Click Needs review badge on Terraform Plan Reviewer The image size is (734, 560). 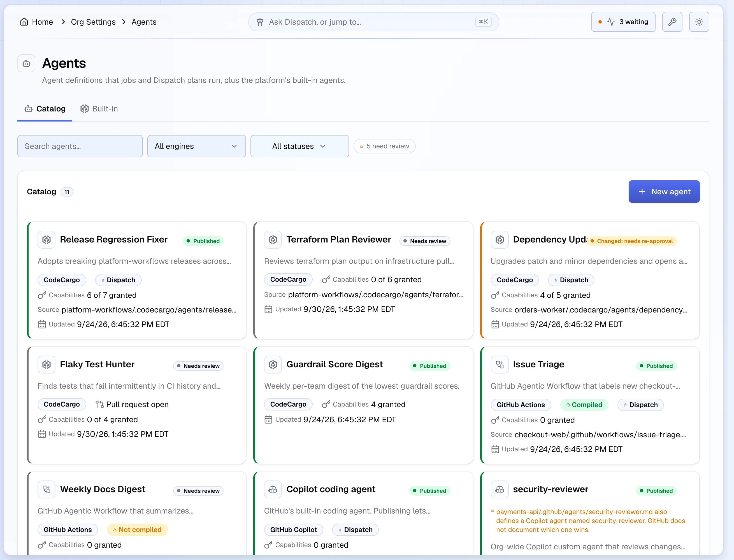pos(425,241)
